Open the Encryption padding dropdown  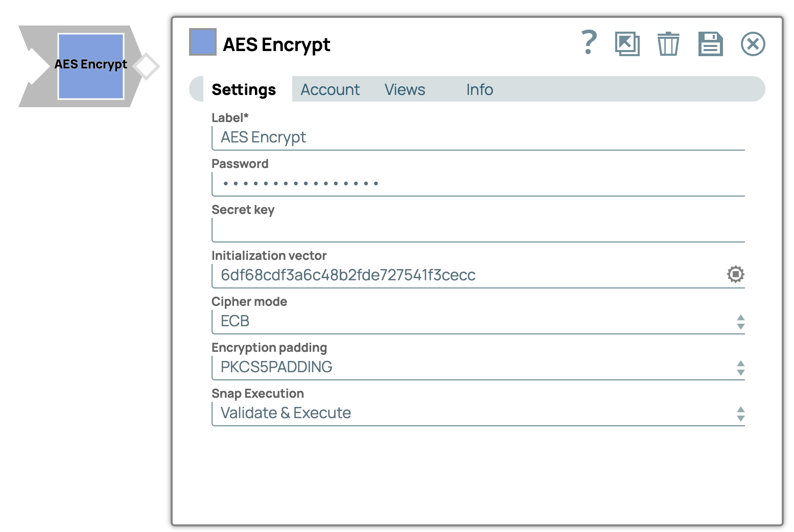(x=477, y=368)
